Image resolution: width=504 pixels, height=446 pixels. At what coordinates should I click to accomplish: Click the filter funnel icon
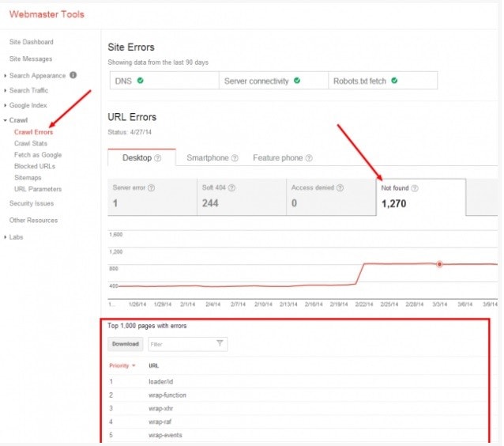tap(220, 344)
